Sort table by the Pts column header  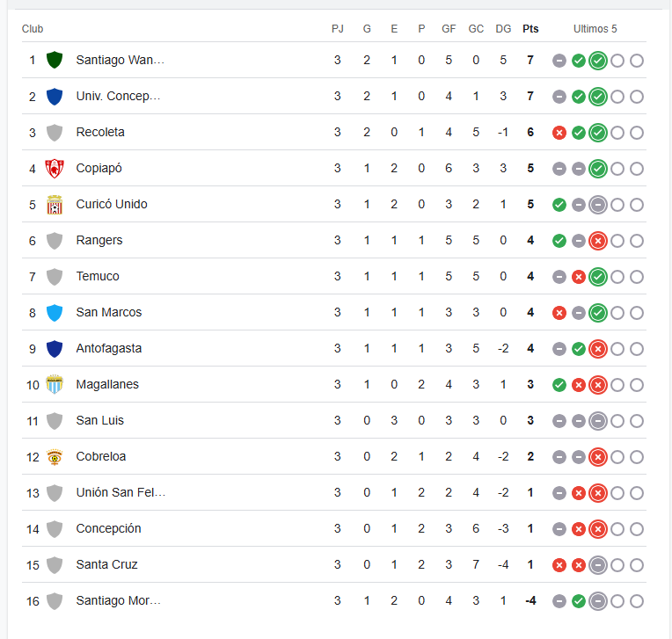pyautogui.click(x=530, y=29)
